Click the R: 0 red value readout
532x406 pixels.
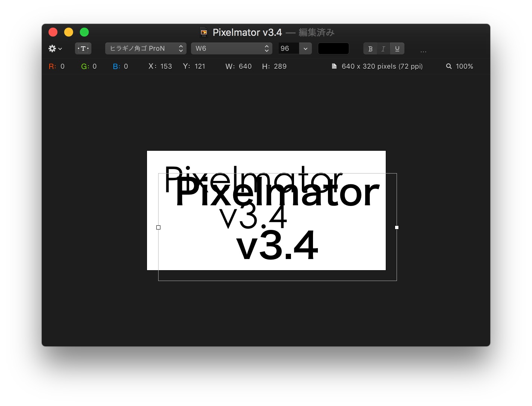click(57, 66)
